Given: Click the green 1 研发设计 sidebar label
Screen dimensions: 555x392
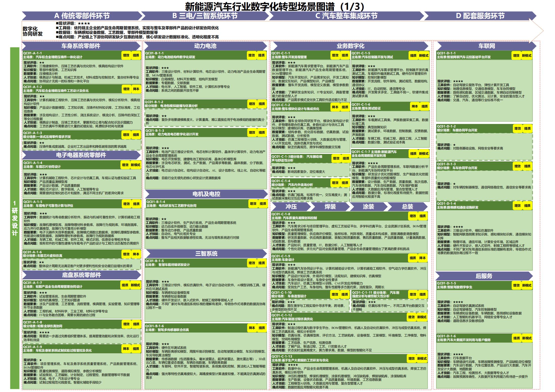Looking at the screenshot, I should pyautogui.click(x=15, y=218).
